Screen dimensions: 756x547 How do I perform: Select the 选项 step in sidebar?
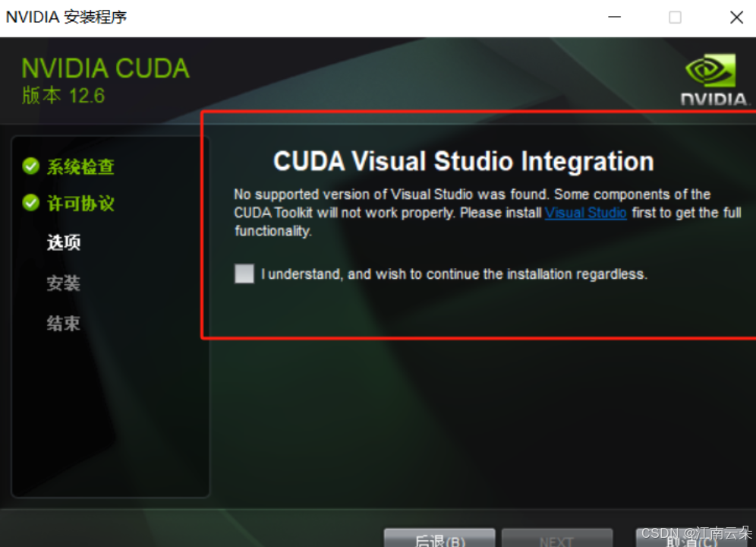64,242
